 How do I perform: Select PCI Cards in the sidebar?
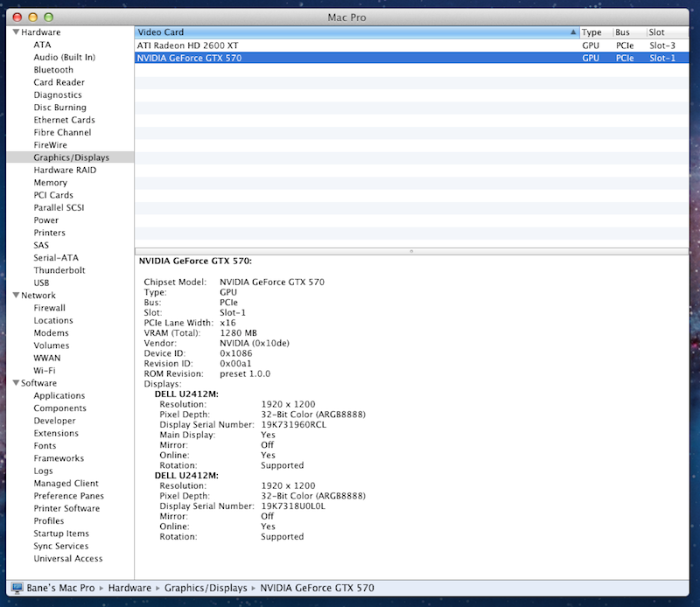tap(53, 194)
